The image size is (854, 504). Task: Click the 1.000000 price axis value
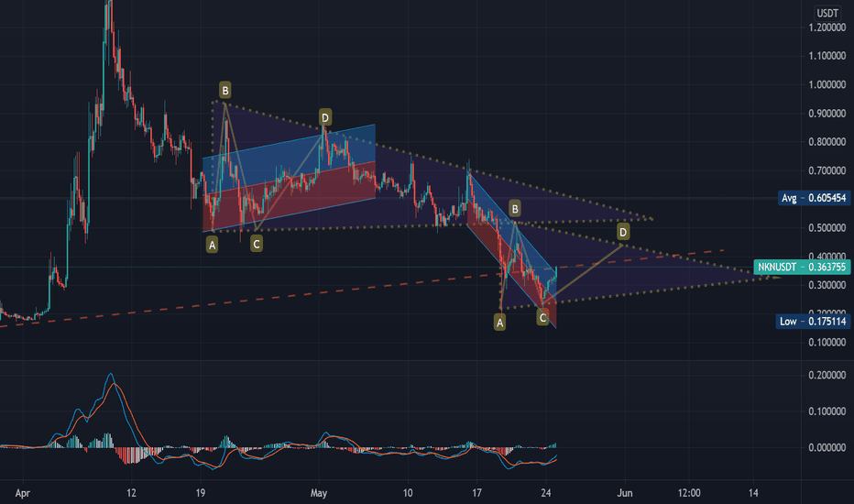[x=827, y=84]
